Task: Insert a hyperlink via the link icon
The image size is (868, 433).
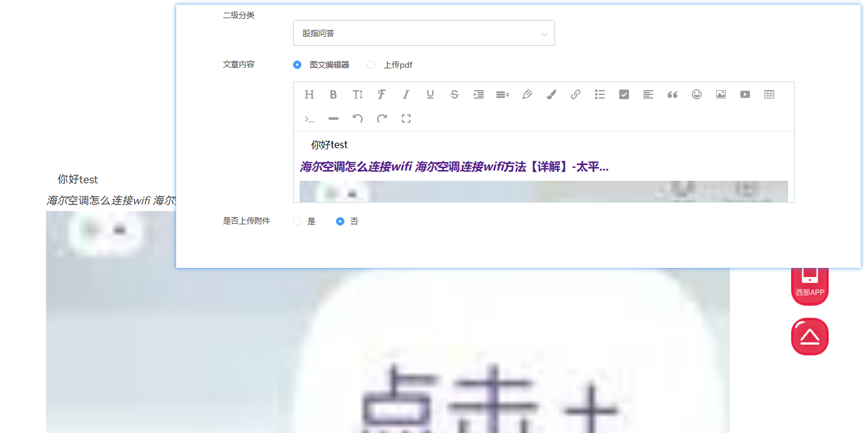Action: 576,94
